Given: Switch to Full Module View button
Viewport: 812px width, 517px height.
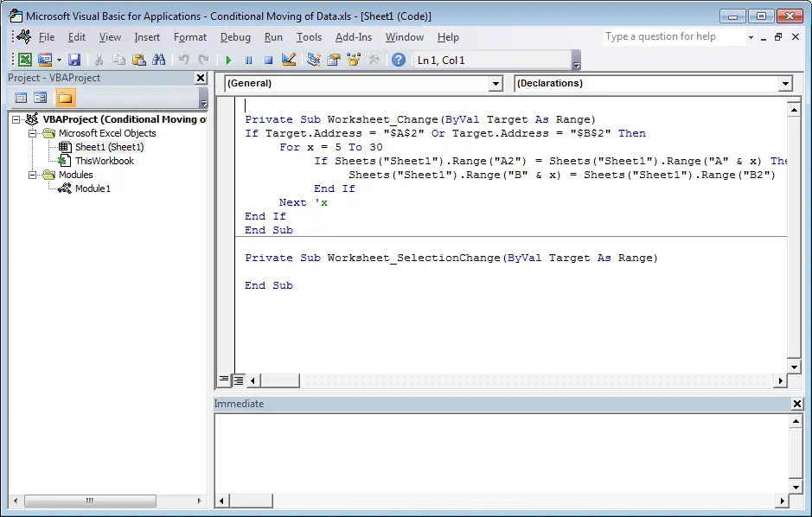Looking at the screenshot, I should pos(238,380).
